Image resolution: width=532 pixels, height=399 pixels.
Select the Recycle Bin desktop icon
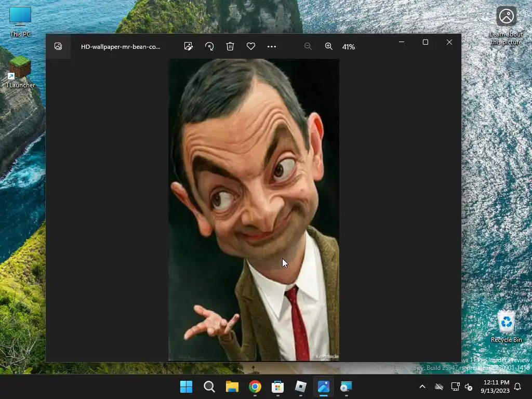(x=506, y=326)
